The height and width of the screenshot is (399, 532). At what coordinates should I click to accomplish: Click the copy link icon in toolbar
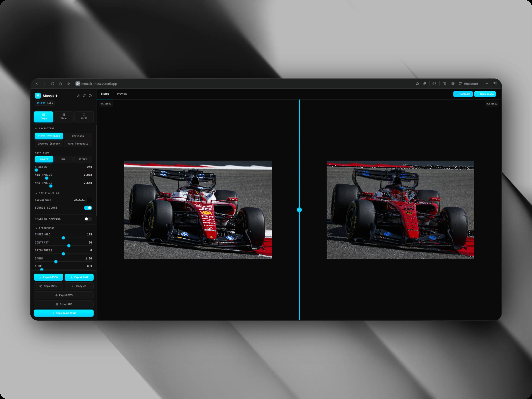coord(424,84)
